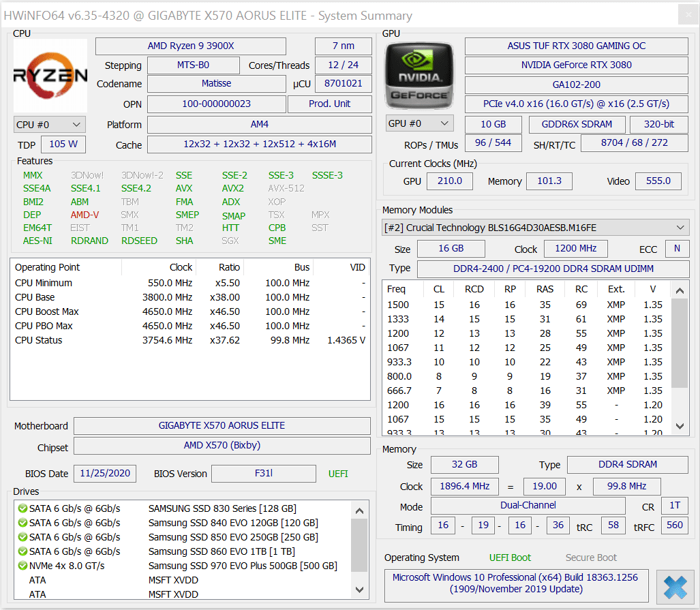Click the Dual-Channel memory mode field
Viewport: 700px width, 610px height.
(x=528, y=505)
